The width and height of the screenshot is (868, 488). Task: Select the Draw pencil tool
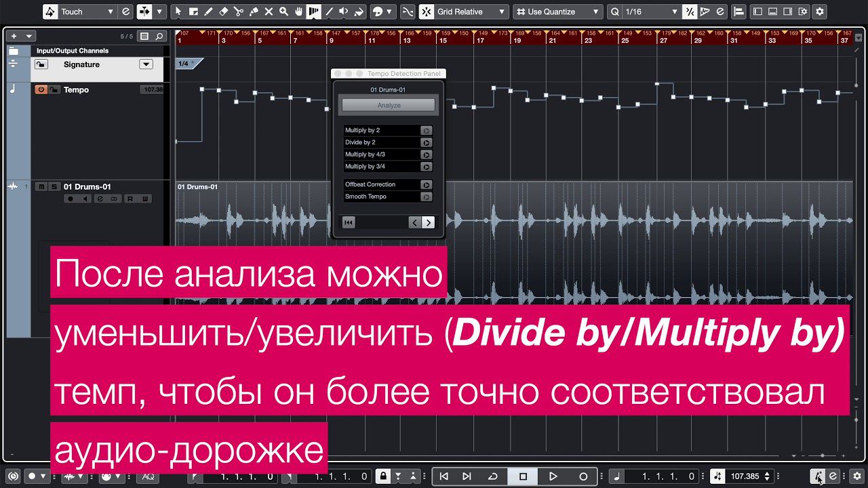coord(208,12)
